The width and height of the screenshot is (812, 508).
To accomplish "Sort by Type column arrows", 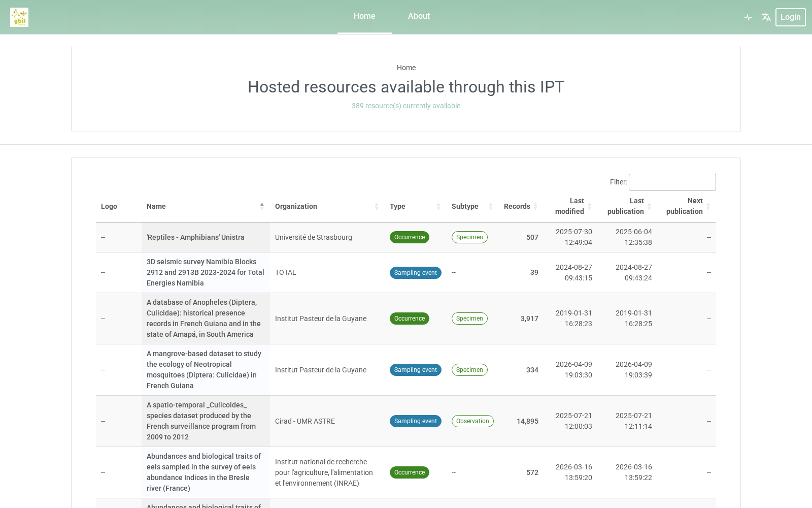I will [x=438, y=206].
